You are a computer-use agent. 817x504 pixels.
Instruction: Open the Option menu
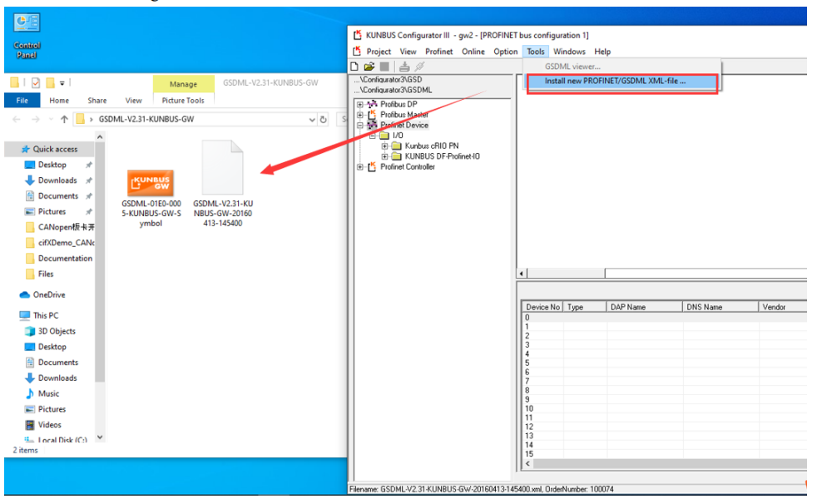tap(505, 52)
